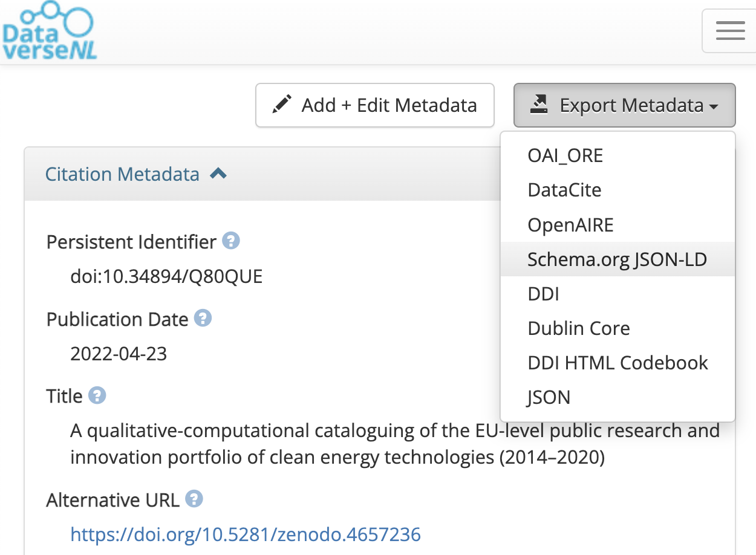
Task: Click the pencil icon on Add + Edit Metadata
Action: pos(282,105)
